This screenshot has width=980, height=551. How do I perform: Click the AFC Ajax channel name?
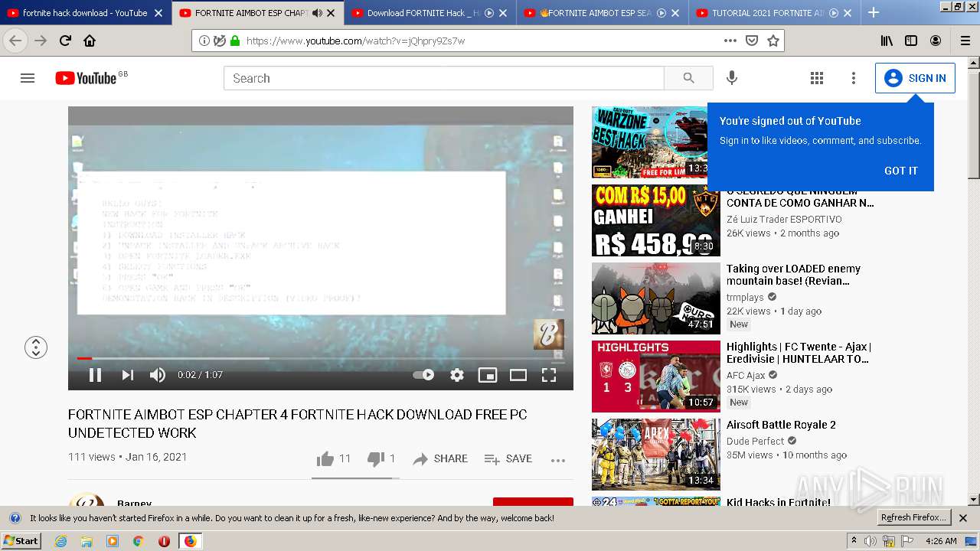click(x=746, y=375)
